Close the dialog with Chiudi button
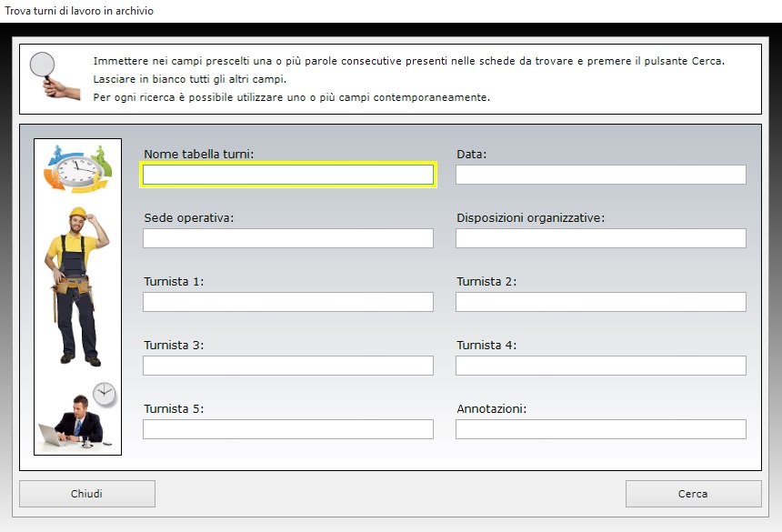This screenshot has width=782, height=532. point(86,494)
